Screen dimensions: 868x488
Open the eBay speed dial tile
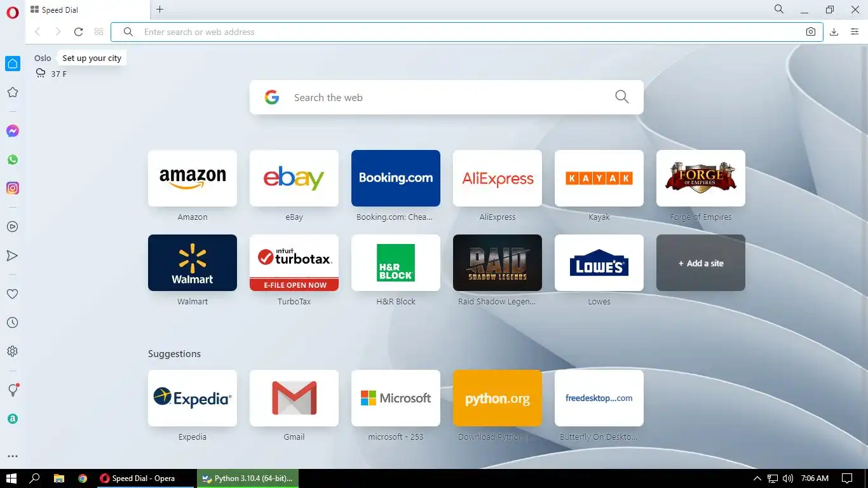pos(294,178)
